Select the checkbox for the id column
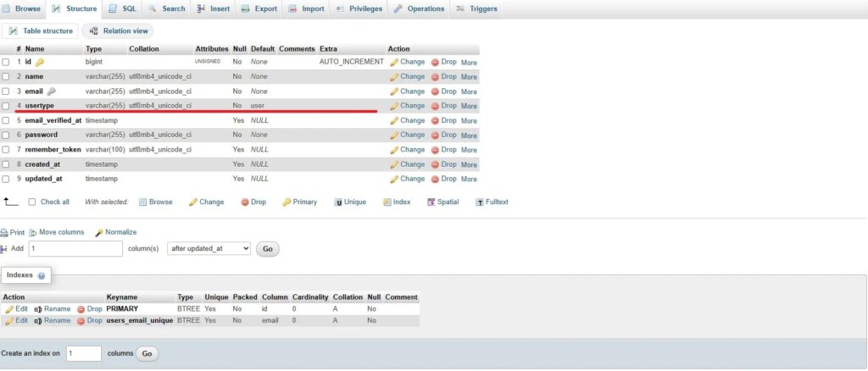The height and width of the screenshot is (371, 868). [x=6, y=62]
